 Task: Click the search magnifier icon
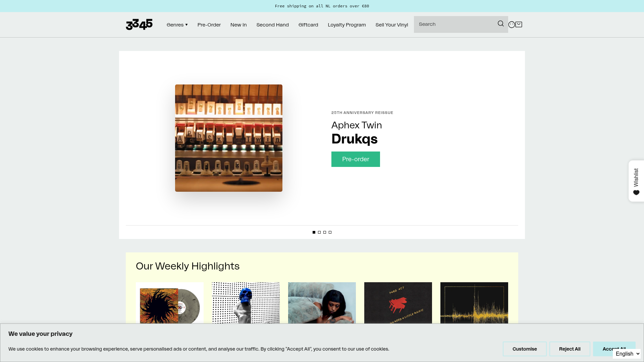pos(501,23)
